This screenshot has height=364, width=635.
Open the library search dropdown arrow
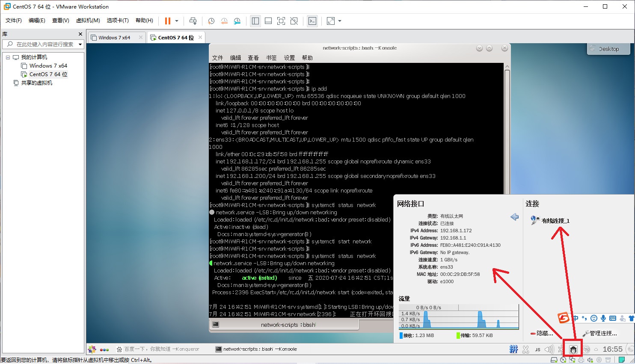coord(80,44)
